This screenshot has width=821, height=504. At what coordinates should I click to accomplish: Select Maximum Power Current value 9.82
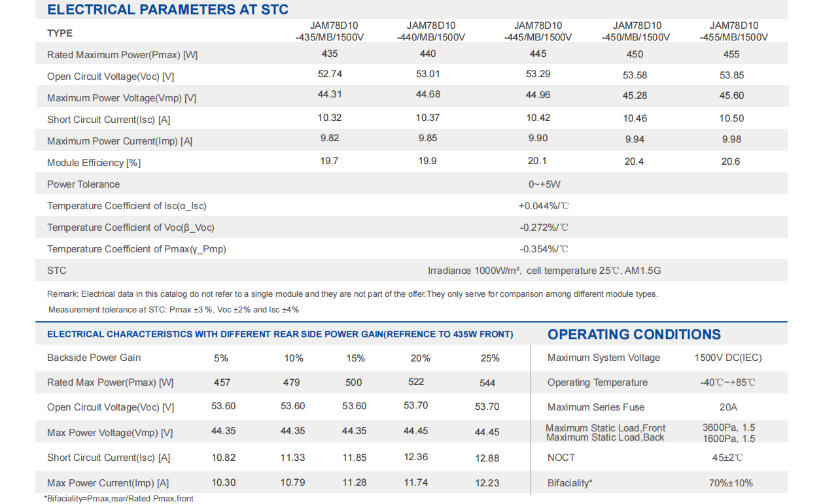(330, 138)
